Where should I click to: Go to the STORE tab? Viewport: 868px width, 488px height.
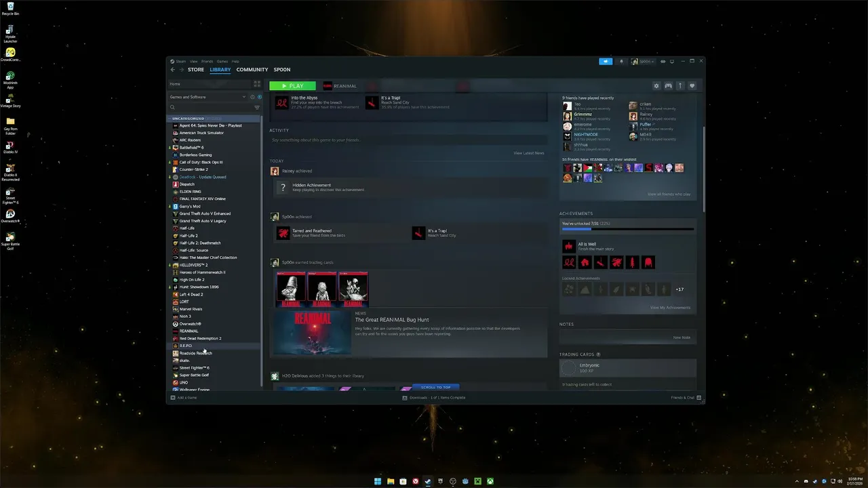point(196,70)
